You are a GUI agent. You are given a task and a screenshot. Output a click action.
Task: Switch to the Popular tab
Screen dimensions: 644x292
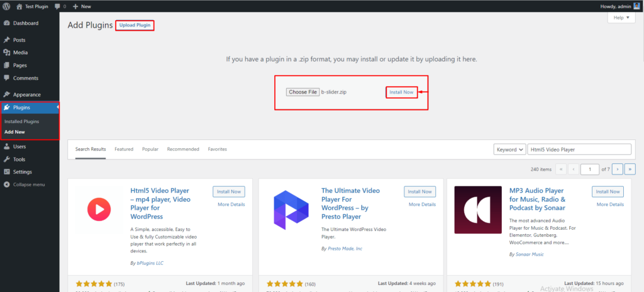click(150, 149)
